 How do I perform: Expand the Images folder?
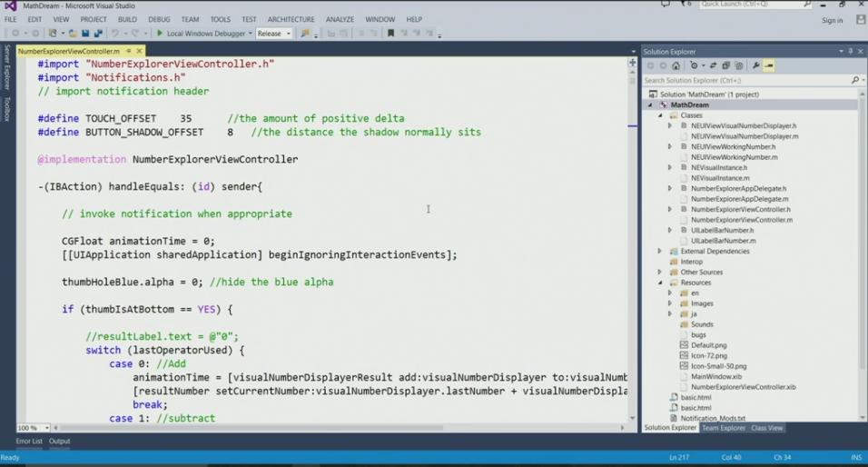click(x=670, y=303)
